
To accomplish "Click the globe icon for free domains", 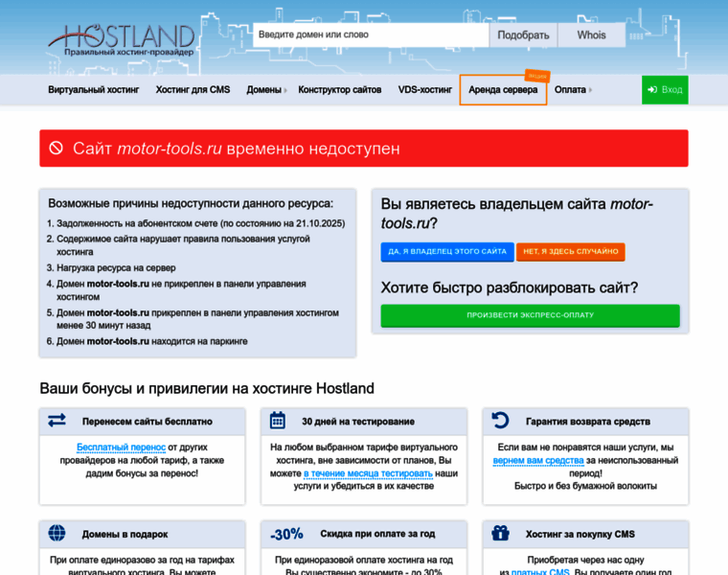I will click(x=57, y=533).
